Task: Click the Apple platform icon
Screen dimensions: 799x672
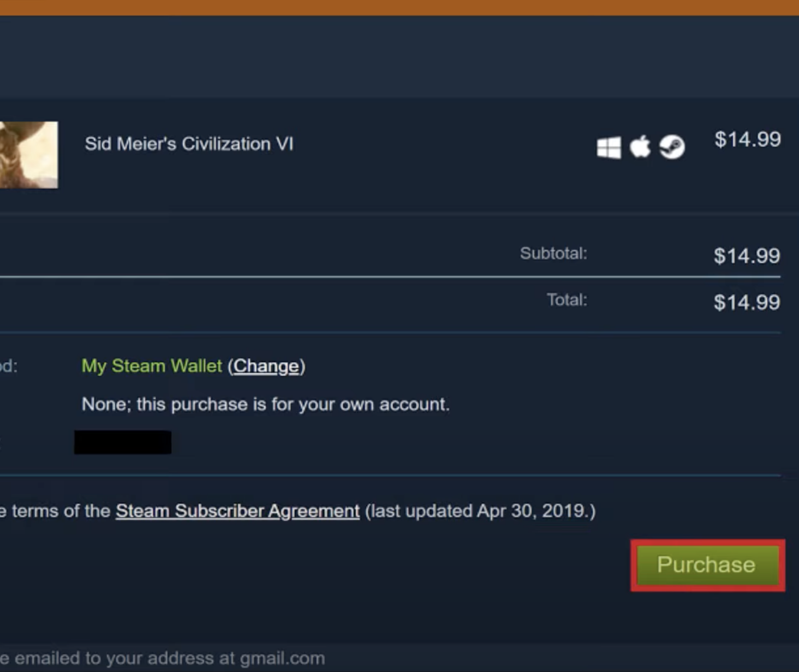Action: click(641, 145)
